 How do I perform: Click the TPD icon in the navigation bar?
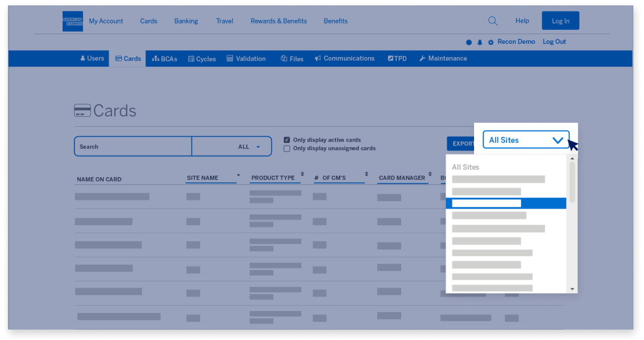point(391,58)
